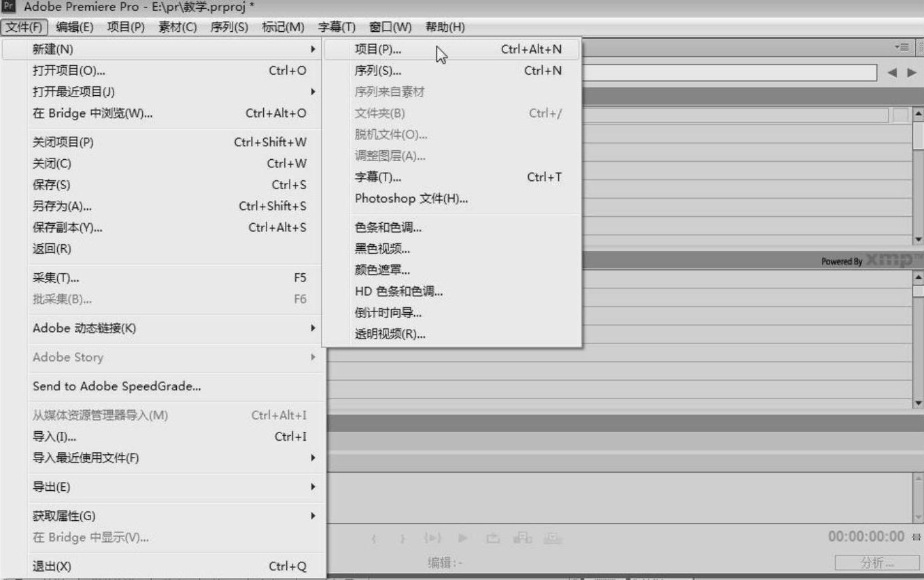This screenshot has height=580, width=924.
Task: Select 关闭项目(P) menu entry
Action: tap(163, 142)
